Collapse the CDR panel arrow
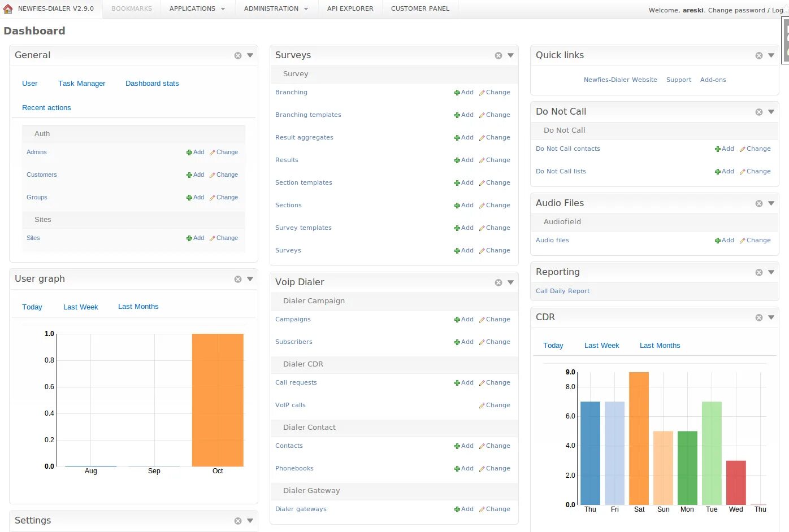The height and width of the screenshot is (532, 789). pos(771,317)
